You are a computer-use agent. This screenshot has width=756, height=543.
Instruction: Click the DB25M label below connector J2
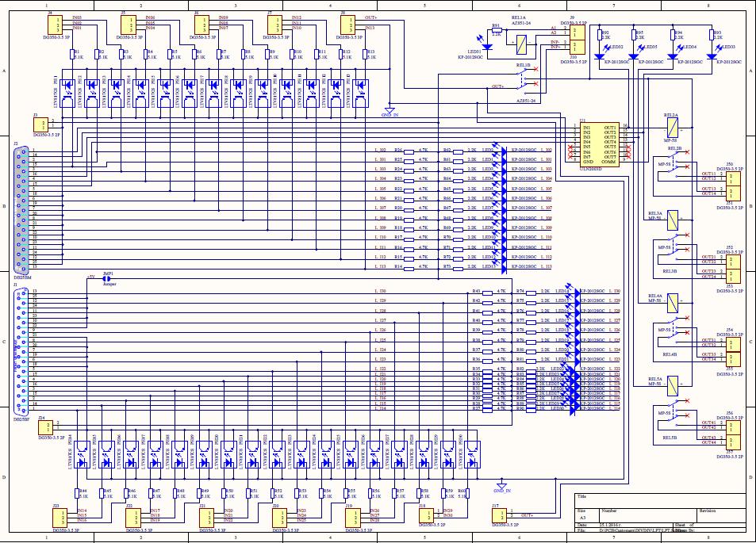[x=21, y=278]
